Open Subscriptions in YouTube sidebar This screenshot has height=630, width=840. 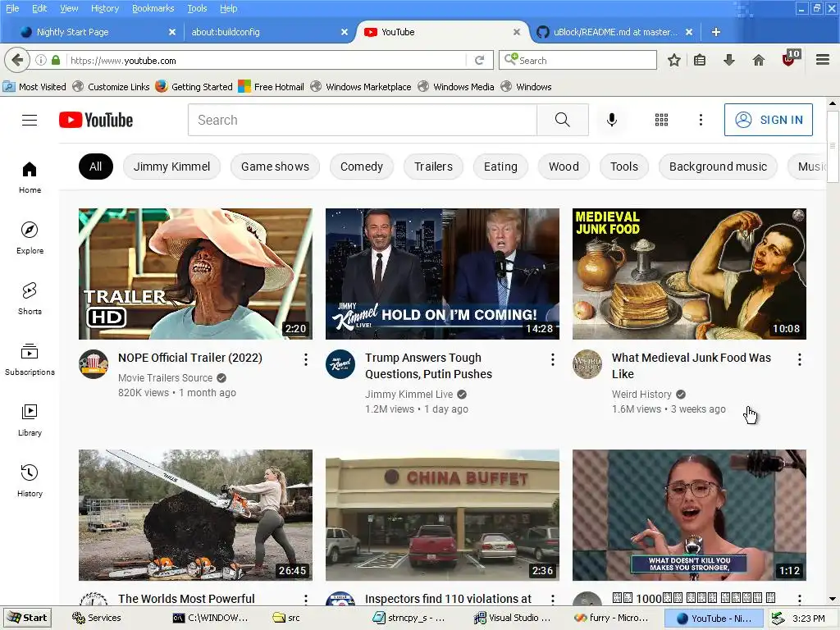30,359
